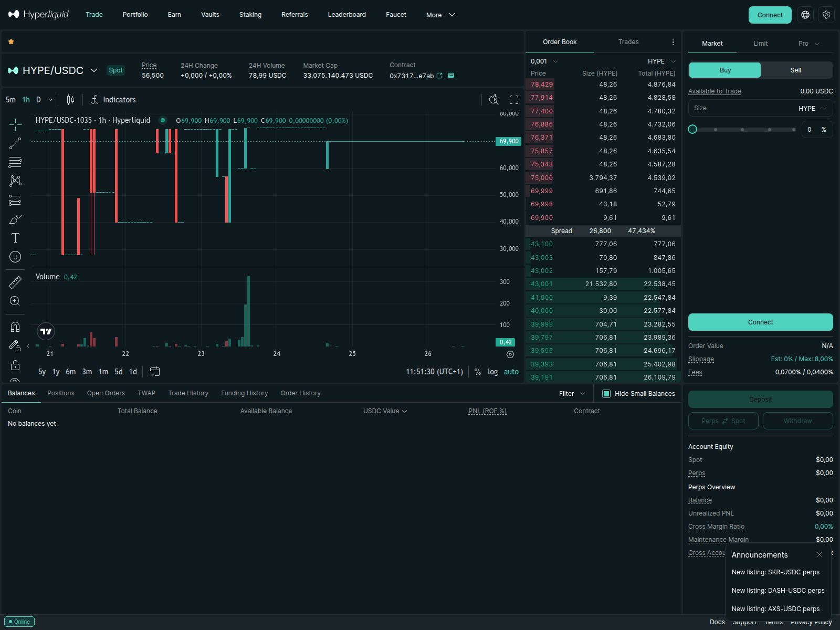Open Indicators dialog

[x=113, y=100]
